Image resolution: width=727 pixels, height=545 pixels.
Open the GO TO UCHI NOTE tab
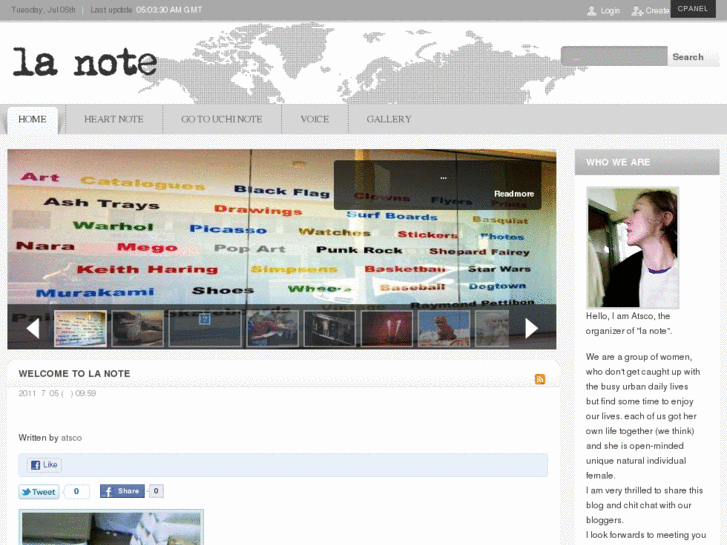tap(222, 120)
